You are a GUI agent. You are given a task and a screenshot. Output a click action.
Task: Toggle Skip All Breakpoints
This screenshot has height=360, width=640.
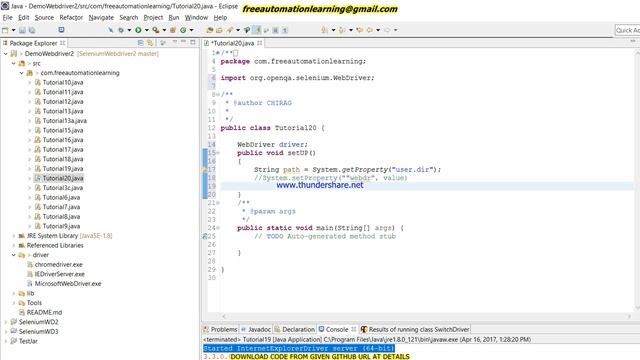111,30
